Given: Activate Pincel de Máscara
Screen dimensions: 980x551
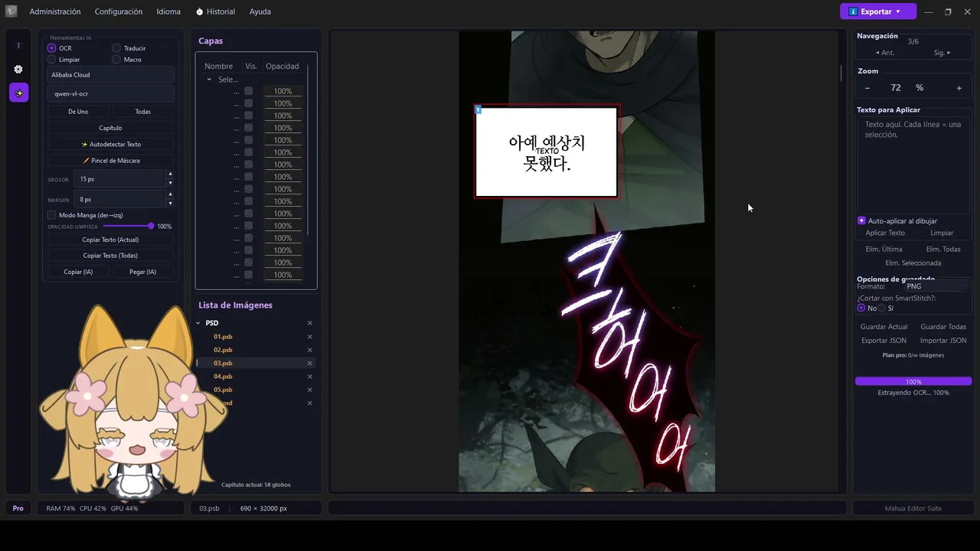Looking at the screenshot, I should tap(110, 161).
